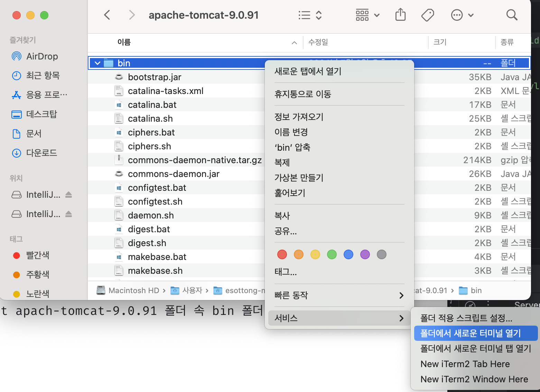Select the catalina.bat file icon
The width and height of the screenshot is (540, 392).
click(x=119, y=104)
